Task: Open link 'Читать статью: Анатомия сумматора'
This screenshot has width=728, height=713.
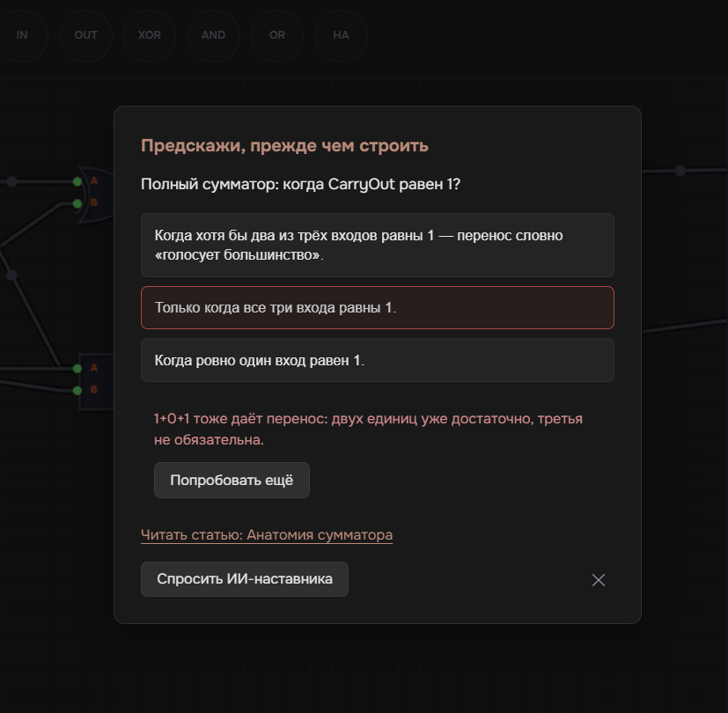Action: (x=267, y=535)
